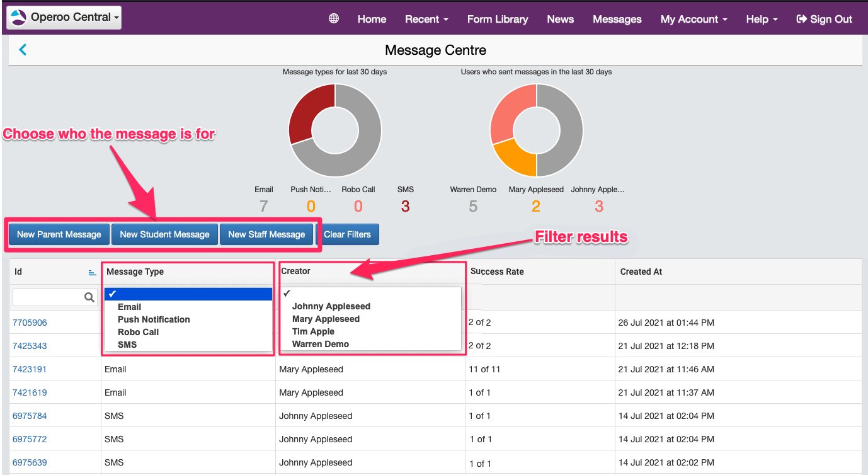Select Push Notification in Message Type filter
Viewport: 868px width, 475px height.
154,319
